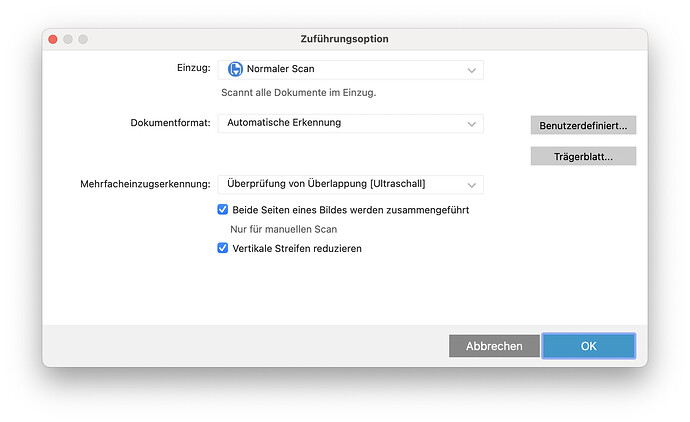Click the Mehrfacheinzugserkennung label text
Image resolution: width=690 pixels, height=422 pixels.
pyautogui.click(x=145, y=185)
